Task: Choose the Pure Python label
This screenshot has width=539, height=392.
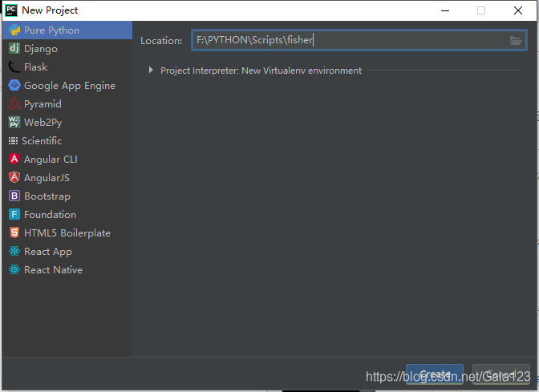Action: tap(51, 30)
